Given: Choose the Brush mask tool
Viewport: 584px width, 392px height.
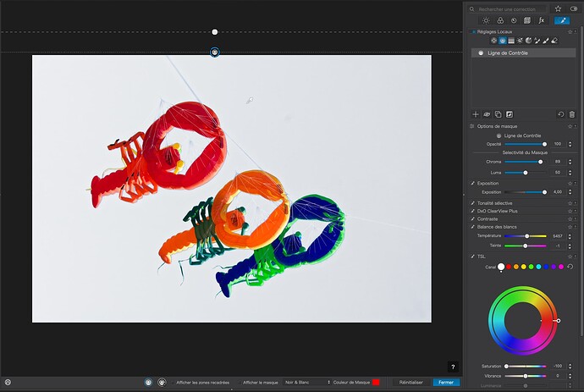Looking at the screenshot, I should click(x=546, y=41).
